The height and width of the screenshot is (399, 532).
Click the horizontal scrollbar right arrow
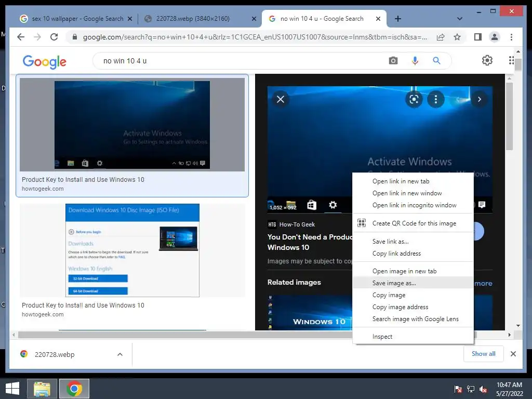(x=509, y=335)
